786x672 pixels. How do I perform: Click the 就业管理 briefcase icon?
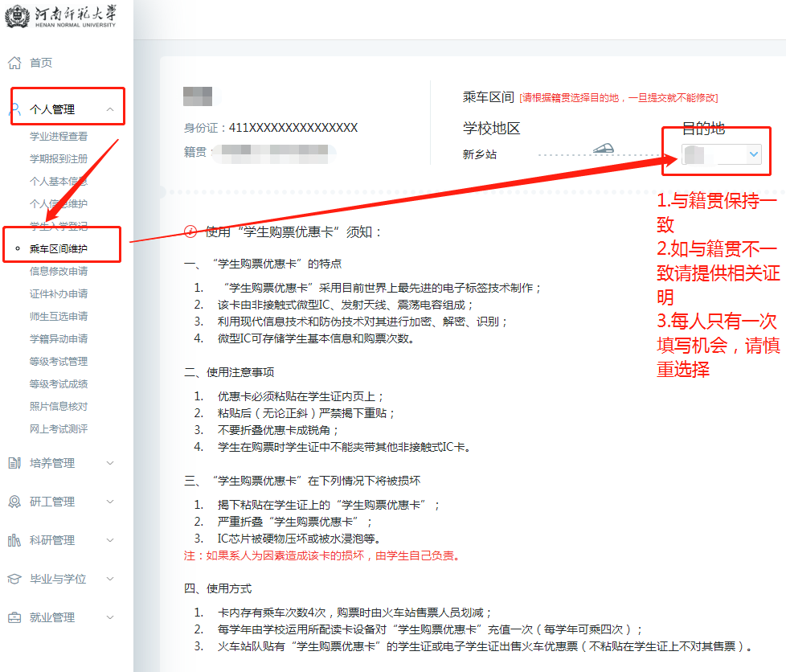tap(14, 617)
